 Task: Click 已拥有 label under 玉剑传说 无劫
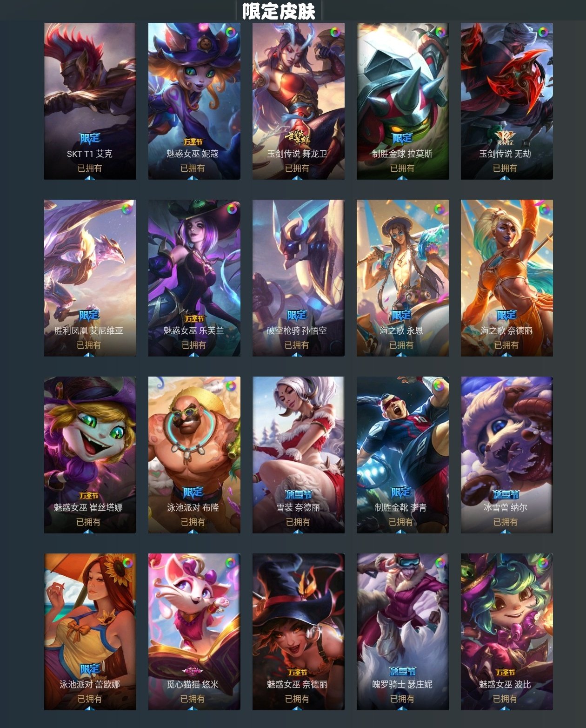tap(505, 168)
